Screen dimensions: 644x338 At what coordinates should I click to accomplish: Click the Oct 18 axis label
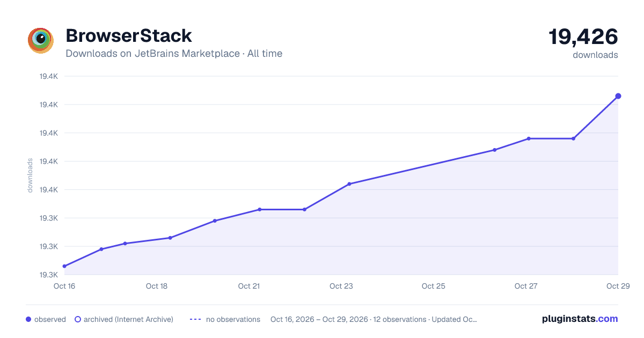click(x=157, y=286)
